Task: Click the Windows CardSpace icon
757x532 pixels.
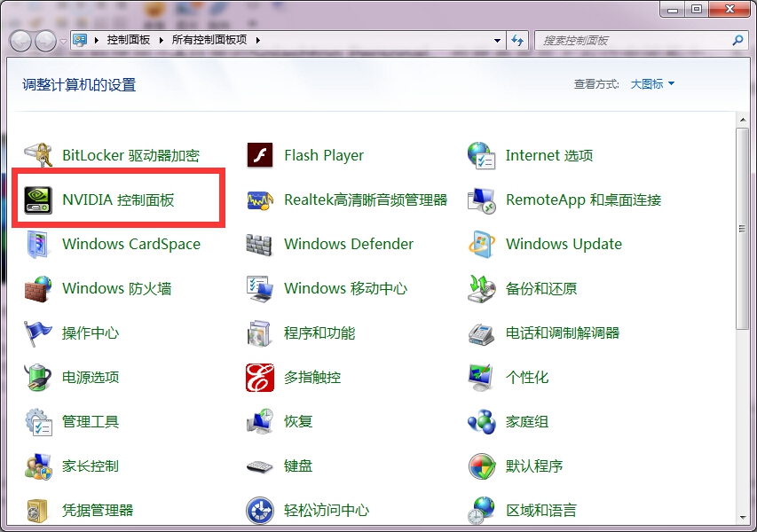Action: coord(38,244)
